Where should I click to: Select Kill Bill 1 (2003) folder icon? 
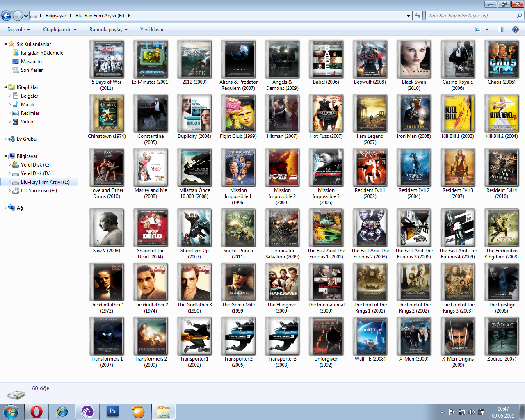coord(458,114)
